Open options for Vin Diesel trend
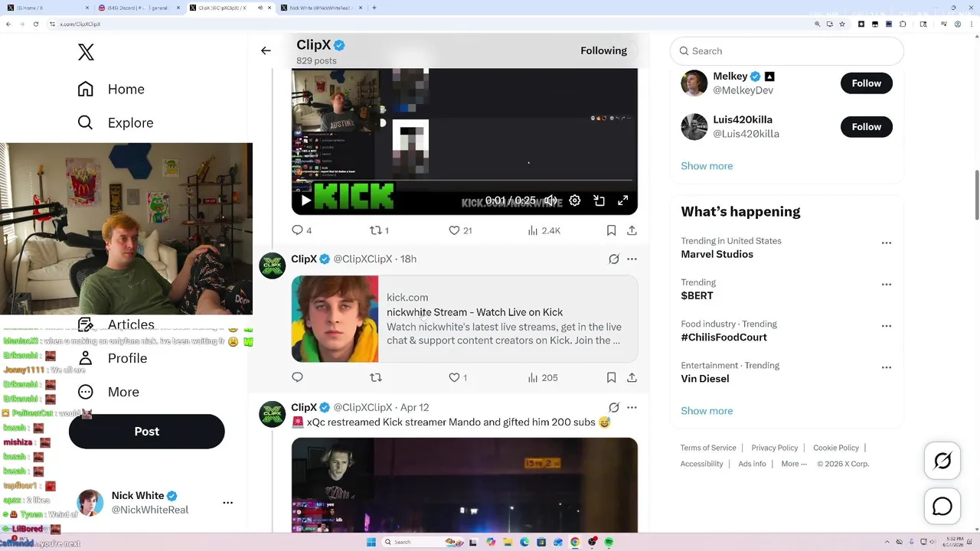 click(887, 367)
